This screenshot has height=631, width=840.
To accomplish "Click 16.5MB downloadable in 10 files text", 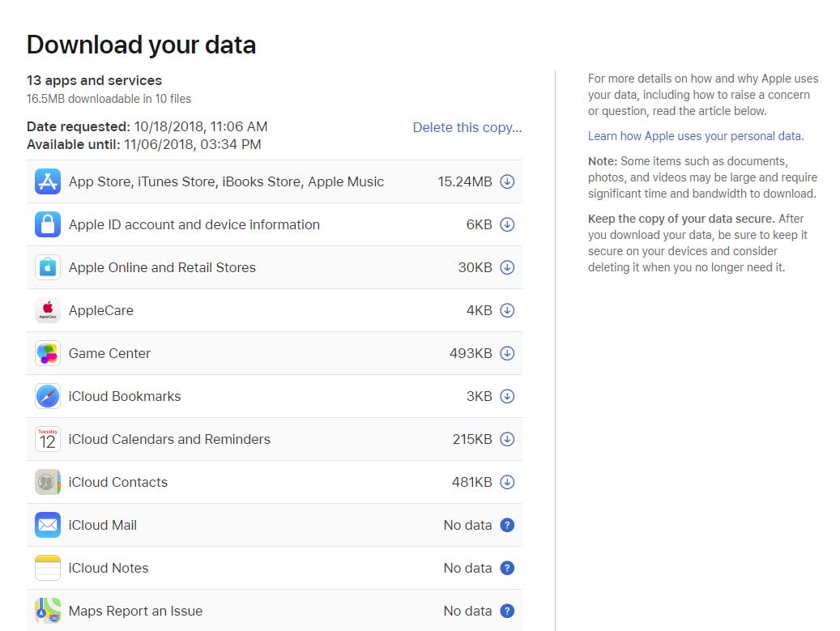I will [109, 99].
